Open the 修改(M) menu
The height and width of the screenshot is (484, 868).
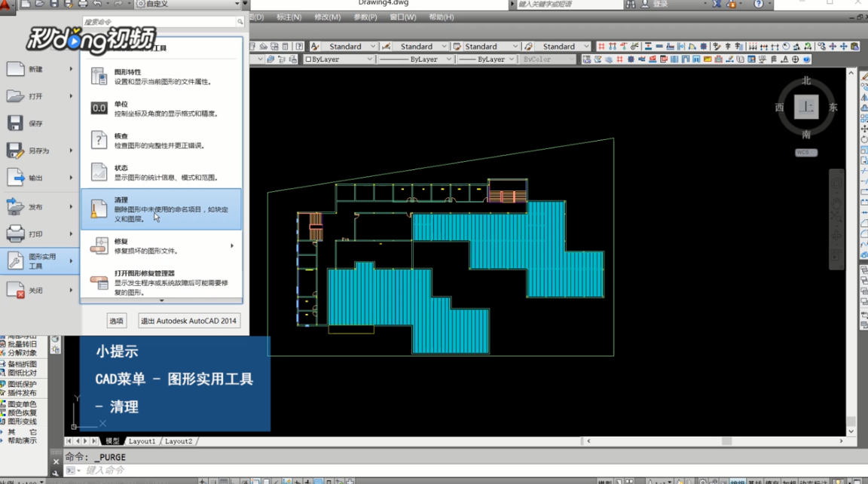[x=327, y=17]
